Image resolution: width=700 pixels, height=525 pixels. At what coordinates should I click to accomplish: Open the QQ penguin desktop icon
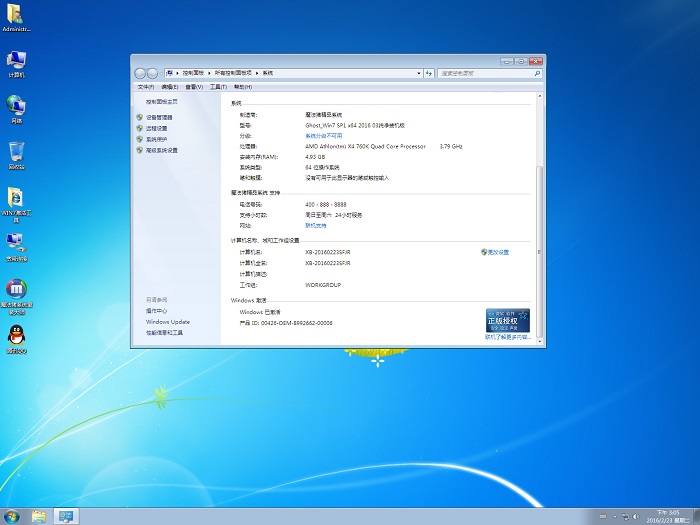click(x=16, y=335)
